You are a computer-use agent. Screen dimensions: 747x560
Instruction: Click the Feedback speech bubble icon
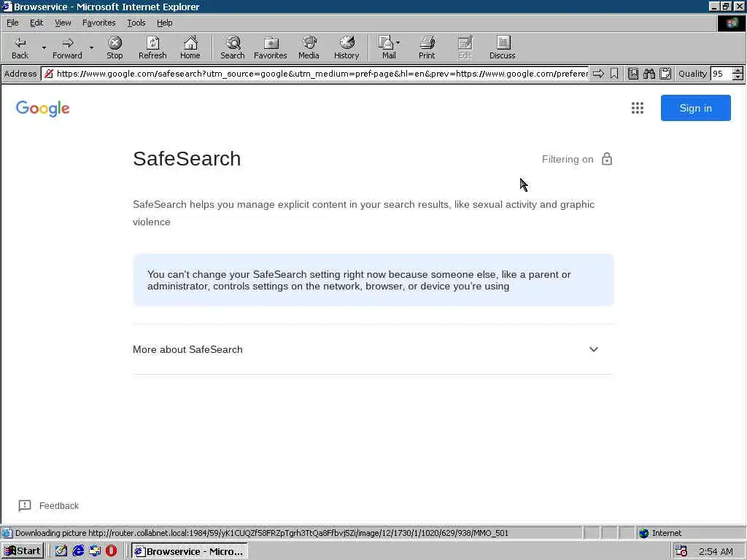point(25,506)
